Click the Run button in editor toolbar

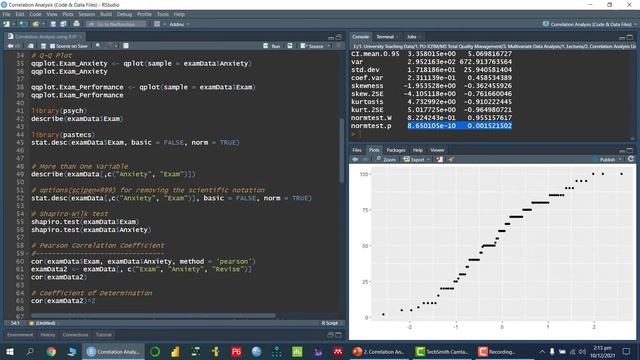(272, 46)
